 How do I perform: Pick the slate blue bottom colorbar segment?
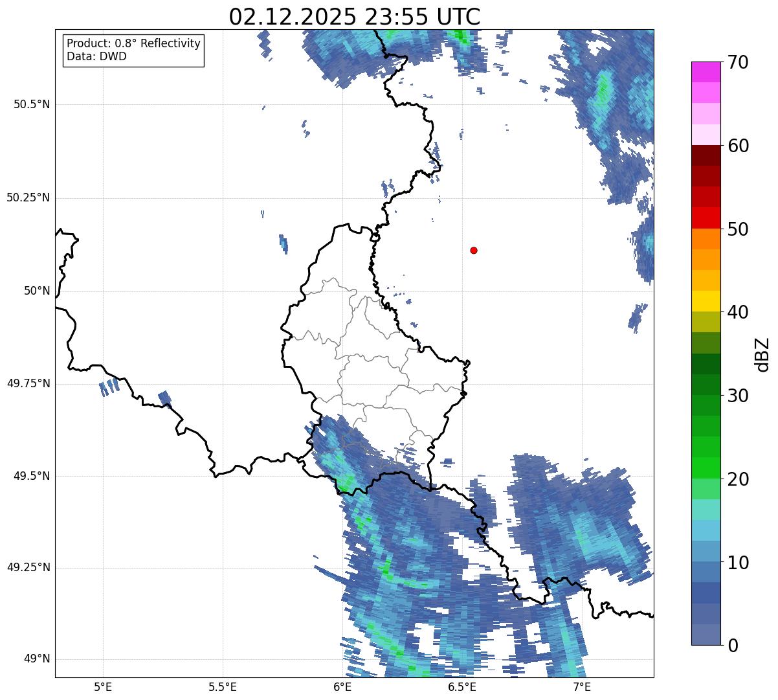(x=706, y=635)
